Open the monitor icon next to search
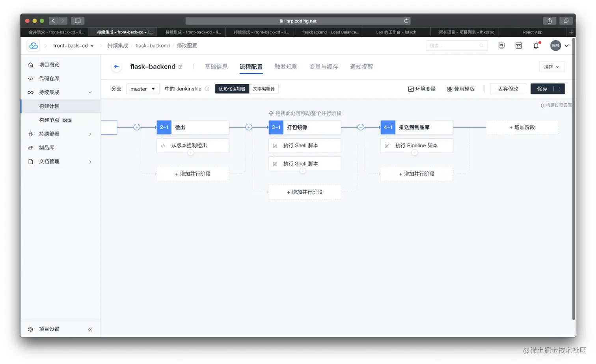This screenshot has width=596, height=364. (501, 46)
